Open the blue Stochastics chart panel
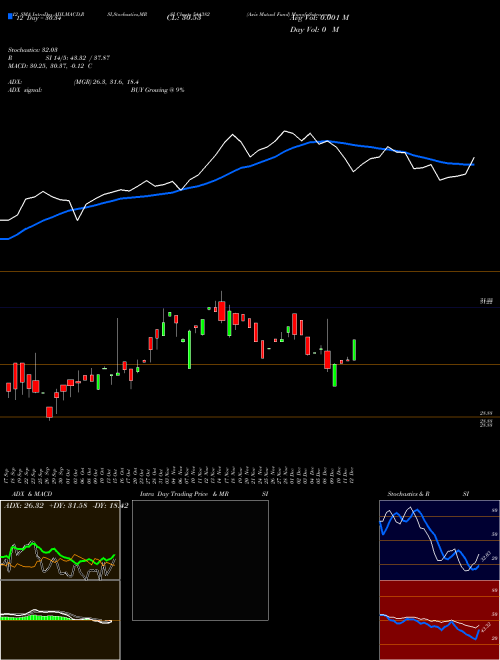The width and height of the screenshot is (500, 660). coord(439,540)
